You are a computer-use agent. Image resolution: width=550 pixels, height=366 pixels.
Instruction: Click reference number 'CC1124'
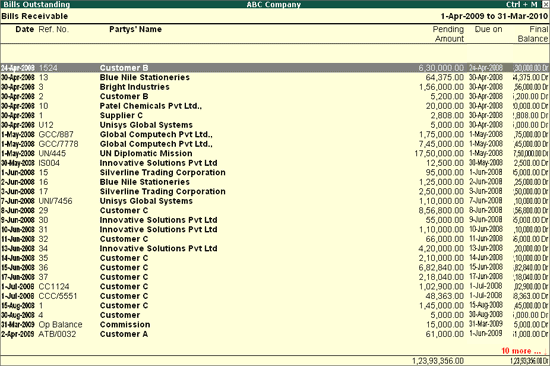tap(54, 286)
